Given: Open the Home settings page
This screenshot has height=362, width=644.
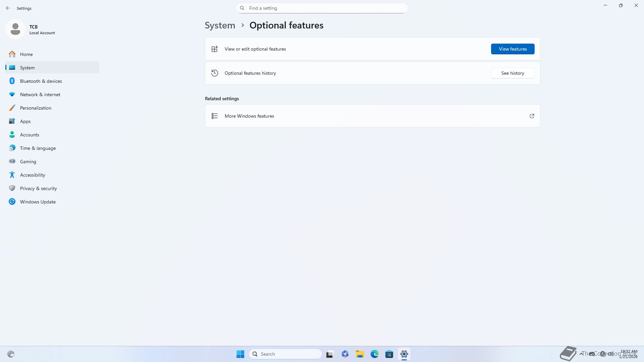Looking at the screenshot, I should tap(26, 54).
